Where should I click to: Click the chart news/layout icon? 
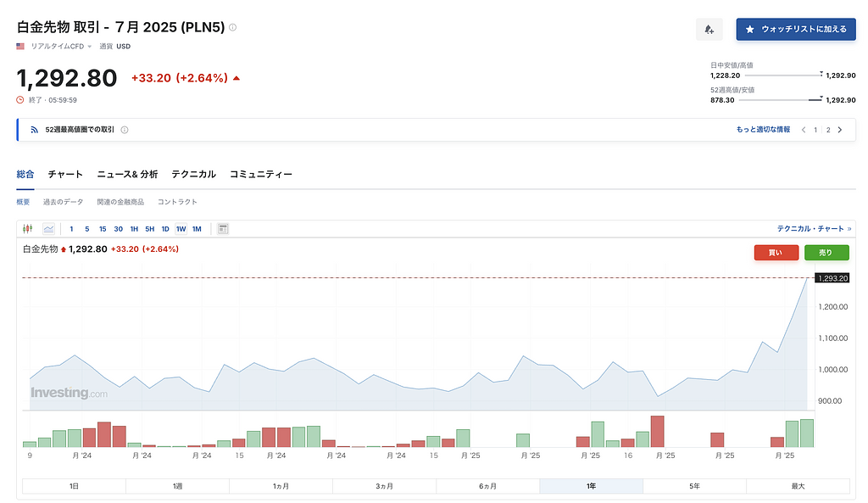[223, 229]
